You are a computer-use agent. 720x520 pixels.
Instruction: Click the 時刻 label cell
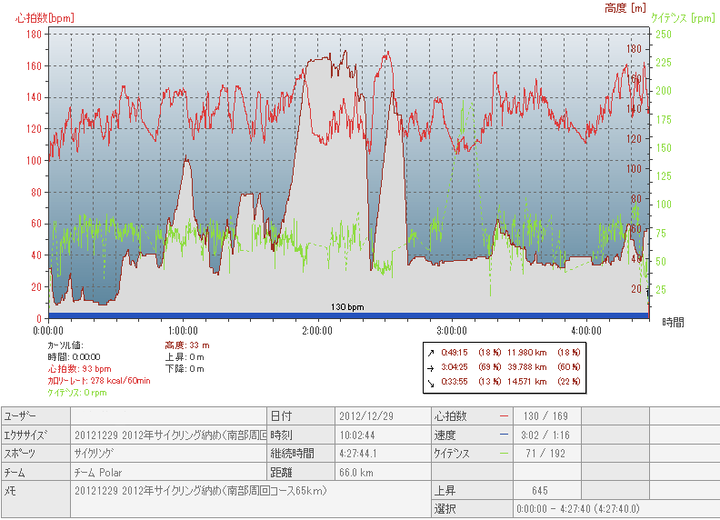(301, 435)
